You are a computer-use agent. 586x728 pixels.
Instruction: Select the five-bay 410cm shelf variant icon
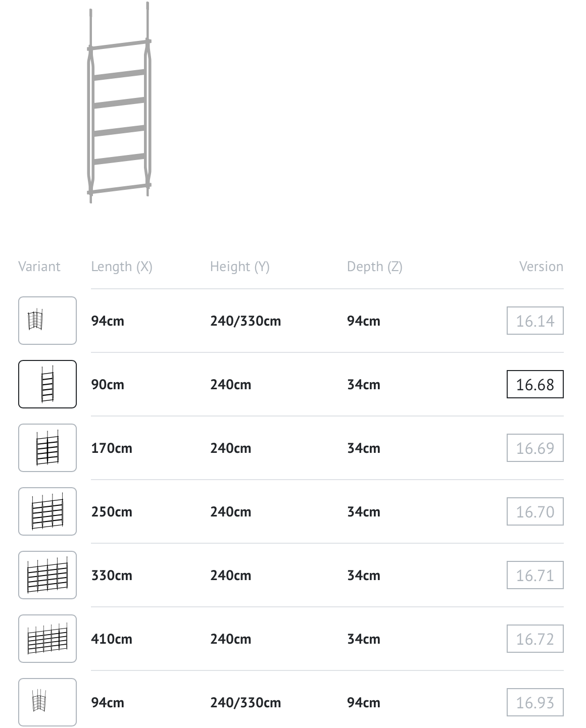click(47, 639)
